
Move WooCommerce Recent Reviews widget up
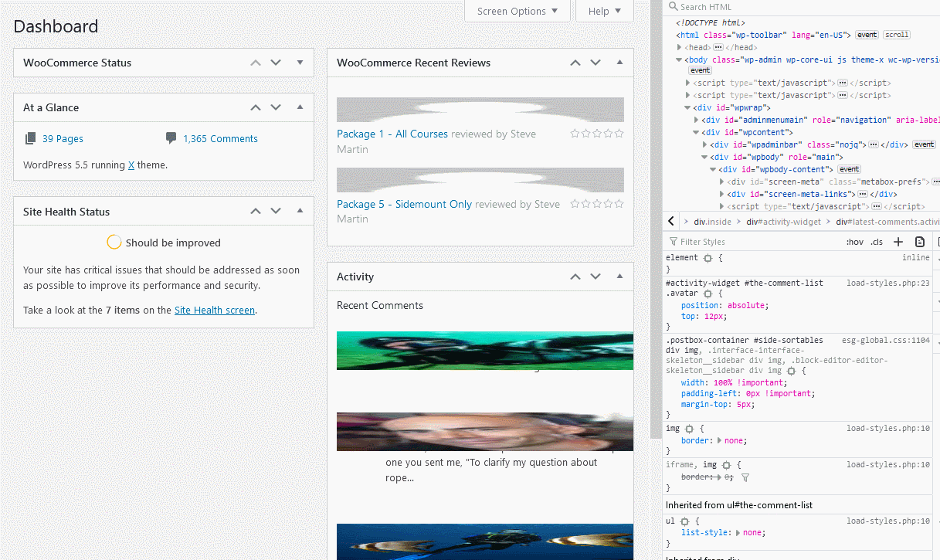[575, 63]
